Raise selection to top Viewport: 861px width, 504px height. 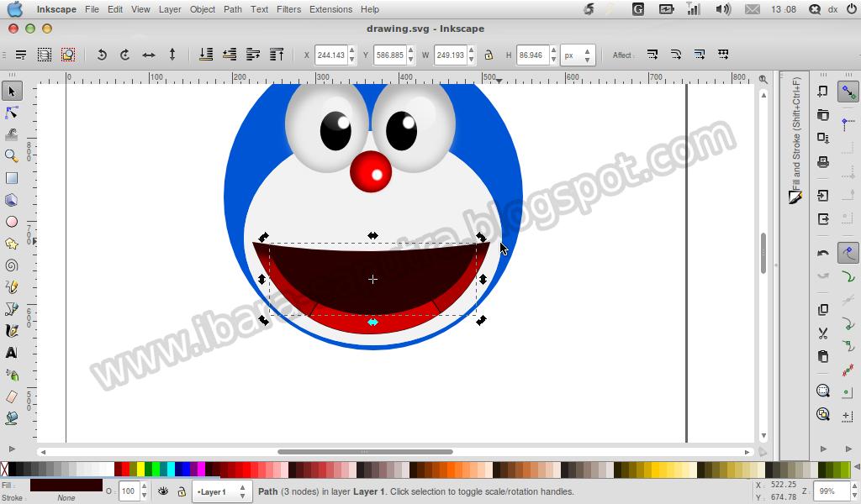pos(277,55)
